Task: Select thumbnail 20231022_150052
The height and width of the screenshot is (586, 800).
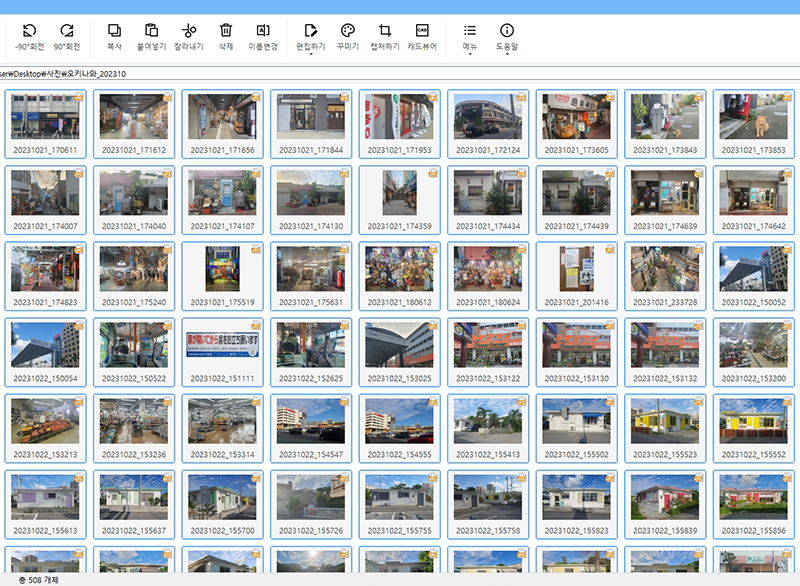Action: tap(754, 276)
